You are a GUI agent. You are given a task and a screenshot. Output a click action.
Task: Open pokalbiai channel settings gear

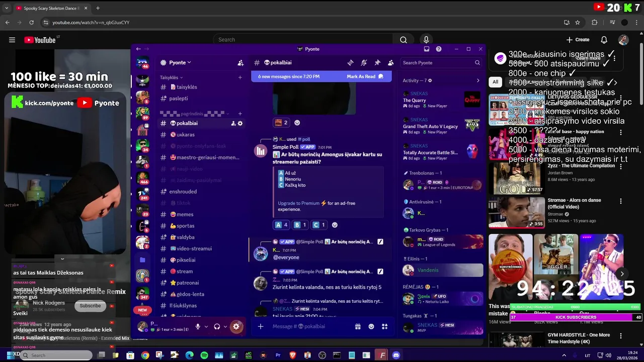[x=240, y=123]
